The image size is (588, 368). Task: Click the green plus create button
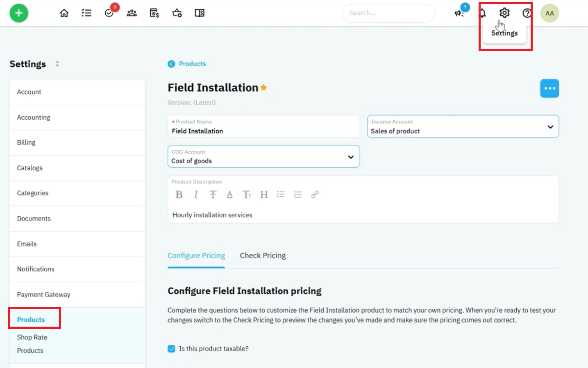tap(19, 13)
